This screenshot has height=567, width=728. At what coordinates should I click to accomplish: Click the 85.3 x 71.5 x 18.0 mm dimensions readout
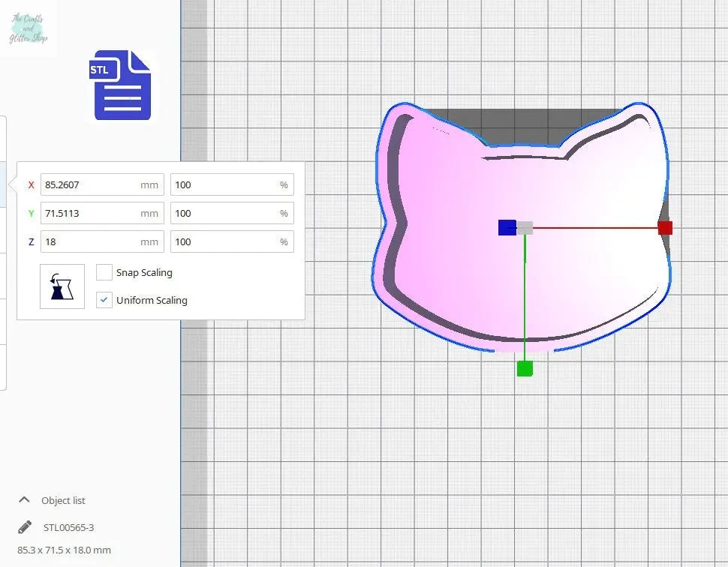[x=64, y=550]
